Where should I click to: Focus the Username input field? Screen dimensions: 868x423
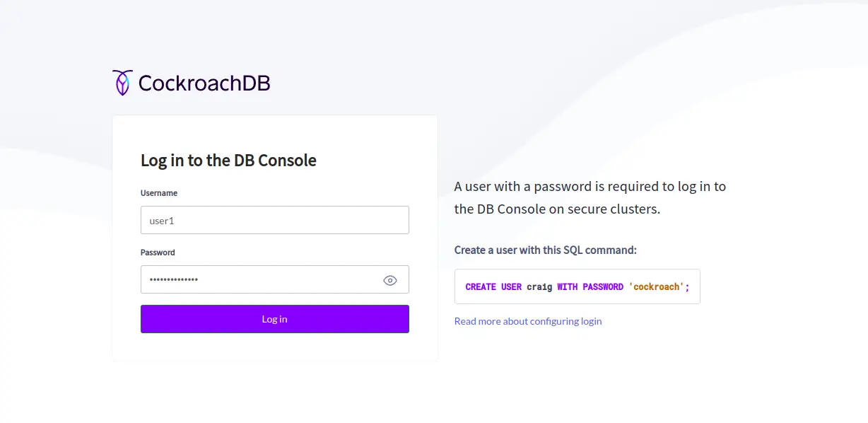[275, 220]
